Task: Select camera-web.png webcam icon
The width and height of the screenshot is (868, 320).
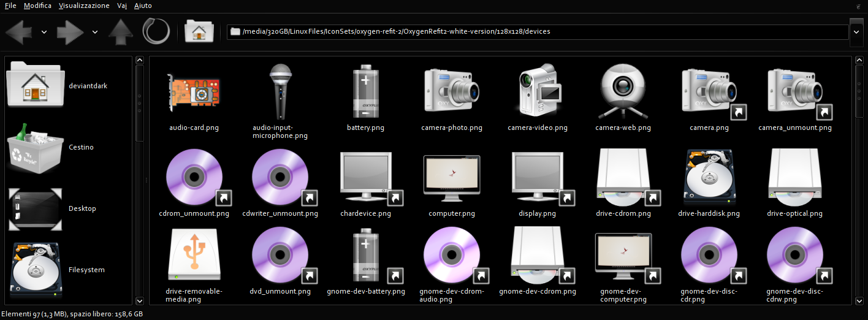Action: (x=623, y=91)
